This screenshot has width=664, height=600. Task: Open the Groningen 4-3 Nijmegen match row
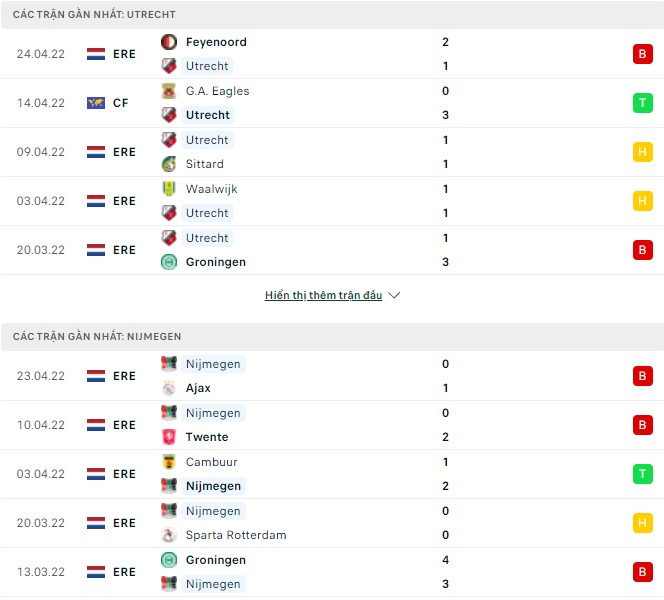pyautogui.click(x=330, y=572)
